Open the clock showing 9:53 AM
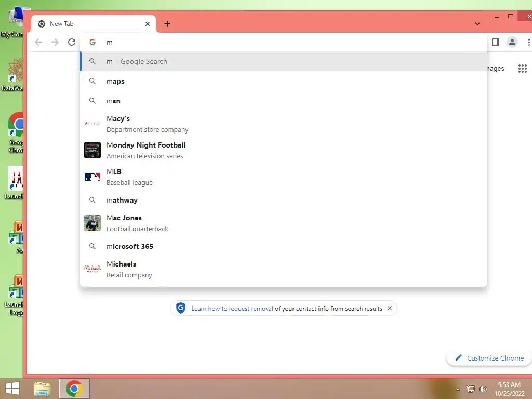The width and height of the screenshot is (532, 399). (509, 389)
